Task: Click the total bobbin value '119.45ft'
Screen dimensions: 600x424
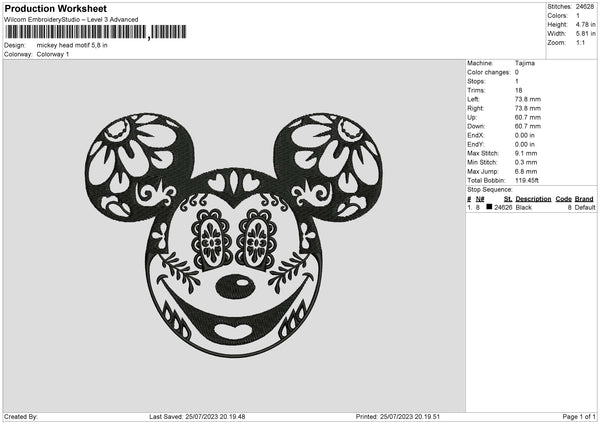Action: pos(527,180)
